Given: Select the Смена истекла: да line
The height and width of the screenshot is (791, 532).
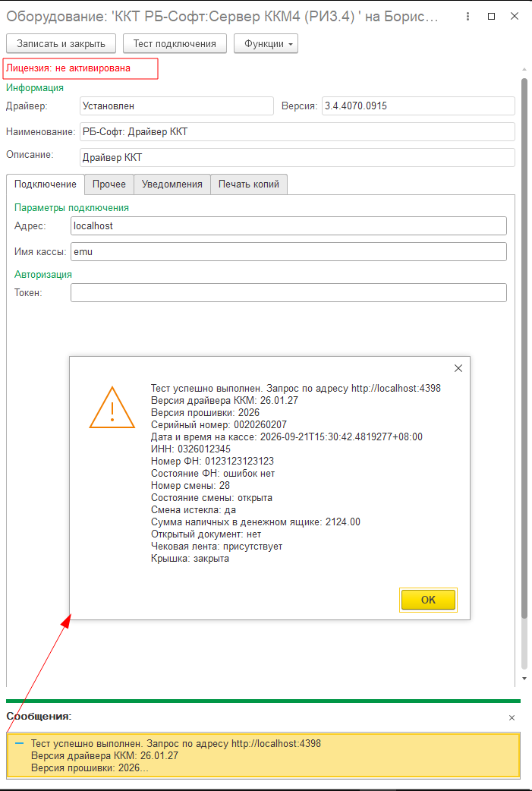Looking at the screenshot, I should tap(193, 509).
